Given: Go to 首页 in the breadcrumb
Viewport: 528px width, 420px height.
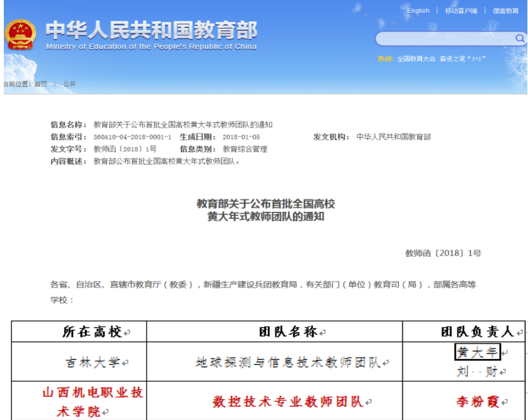Looking at the screenshot, I should pos(41,84).
